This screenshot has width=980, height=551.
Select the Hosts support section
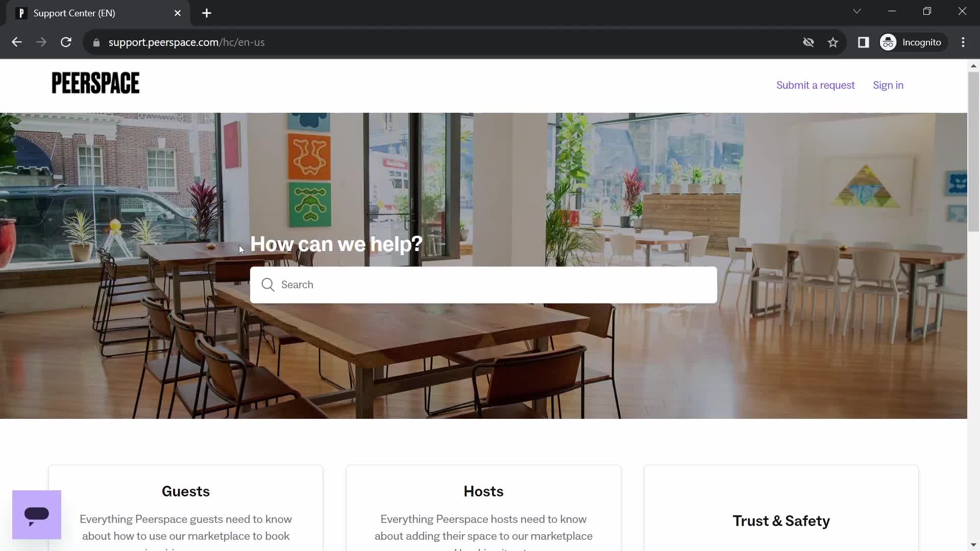click(484, 491)
